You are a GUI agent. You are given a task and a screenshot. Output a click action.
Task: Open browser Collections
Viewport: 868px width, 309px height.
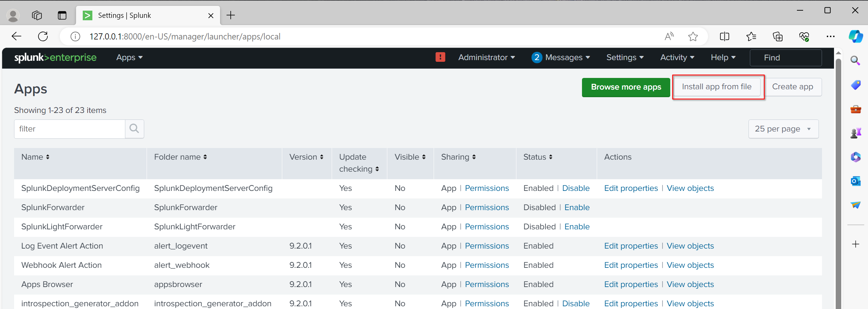[777, 36]
